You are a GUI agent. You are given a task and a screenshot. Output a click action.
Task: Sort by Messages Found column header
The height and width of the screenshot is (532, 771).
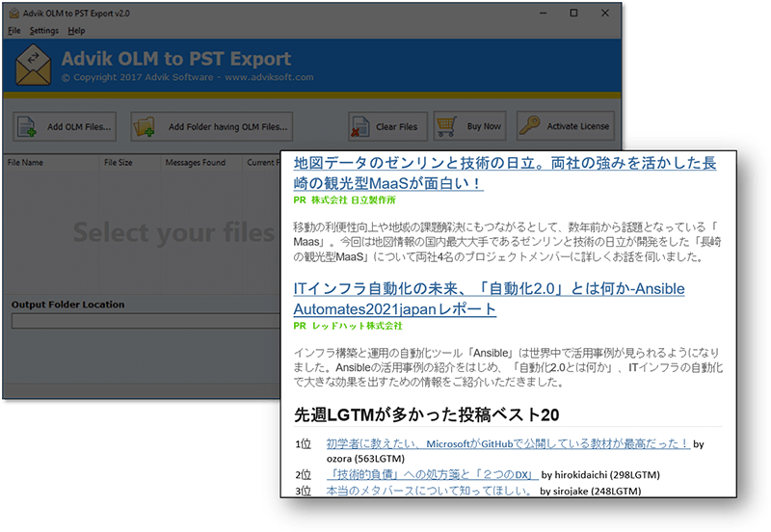[196, 162]
